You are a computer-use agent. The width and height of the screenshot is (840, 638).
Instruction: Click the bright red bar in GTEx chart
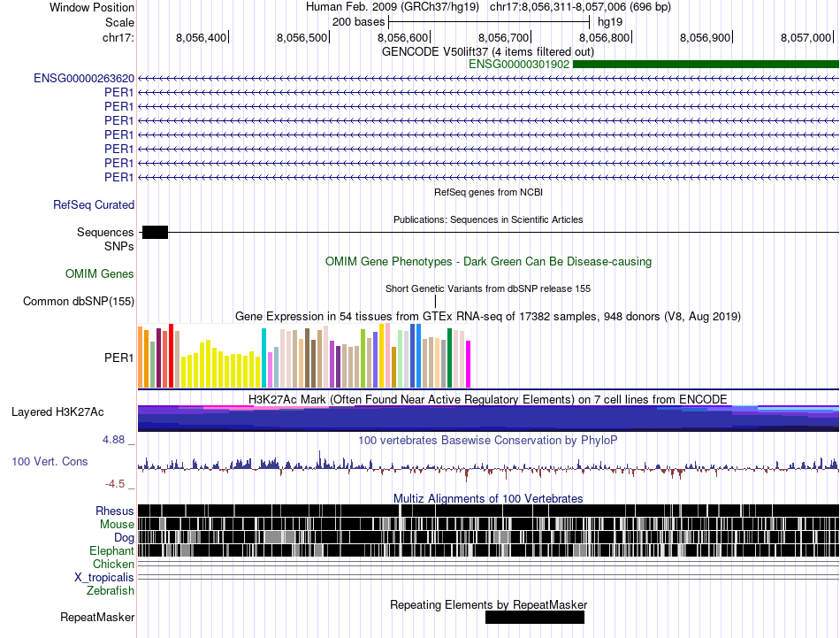pos(171,356)
